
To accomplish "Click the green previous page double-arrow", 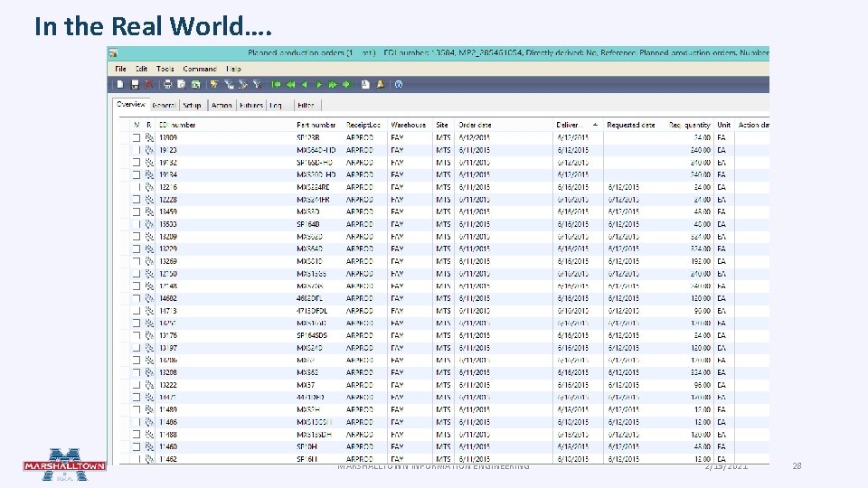I will (290, 85).
